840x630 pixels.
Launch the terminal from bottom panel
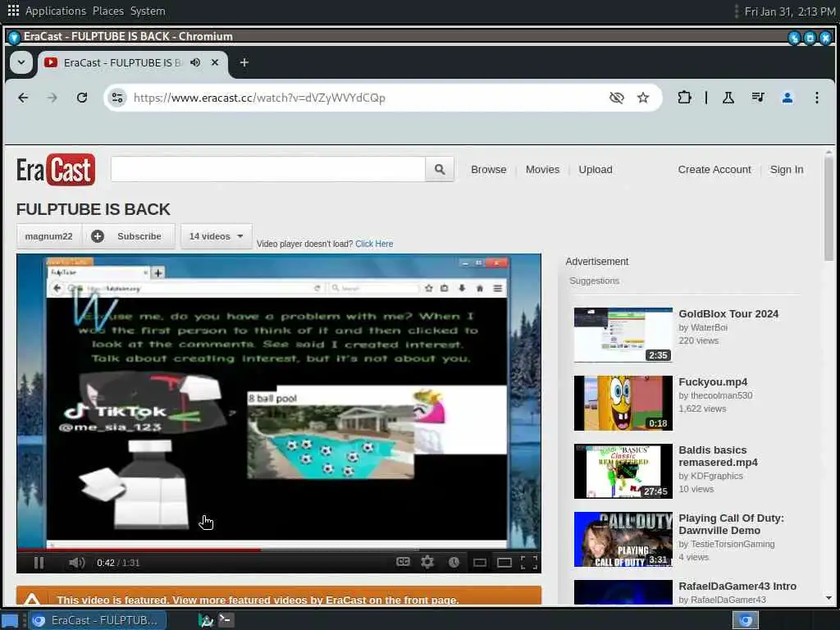pyautogui.click(x=226, y=620)
